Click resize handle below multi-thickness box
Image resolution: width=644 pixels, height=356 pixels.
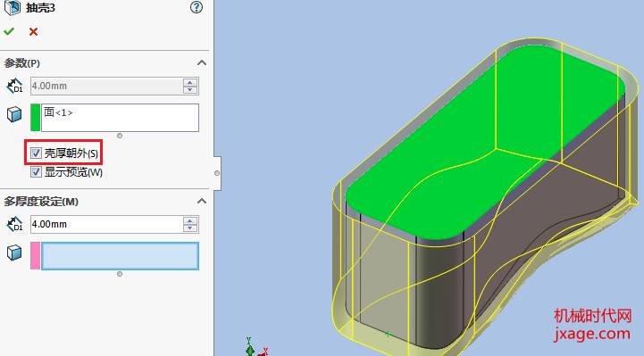pyautogui.click(x=120, y=274)
